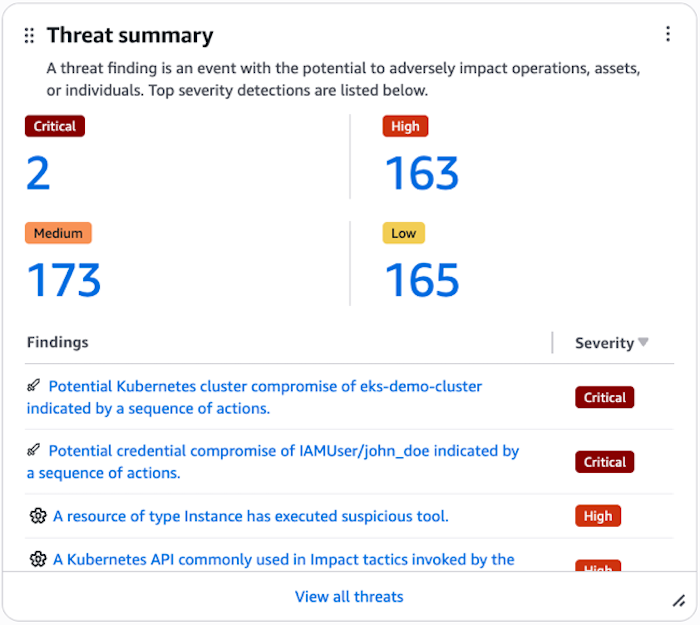The image size is (700, 625).
Task: Open the IAMUser/john_doe credential compromise finding
Action: click(283, 451)
